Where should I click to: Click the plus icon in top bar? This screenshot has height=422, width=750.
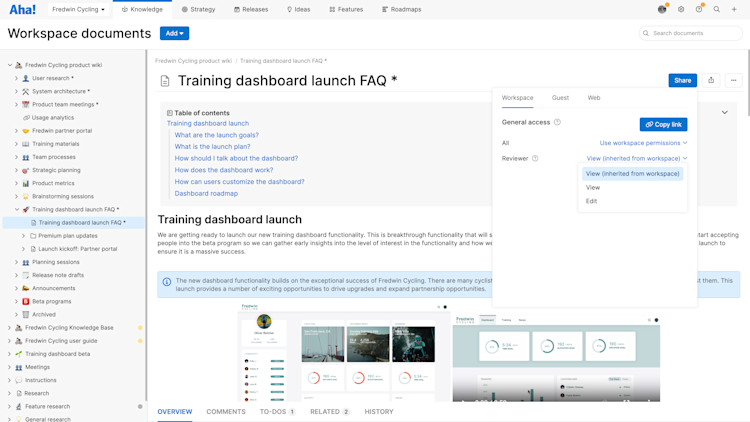734,9
